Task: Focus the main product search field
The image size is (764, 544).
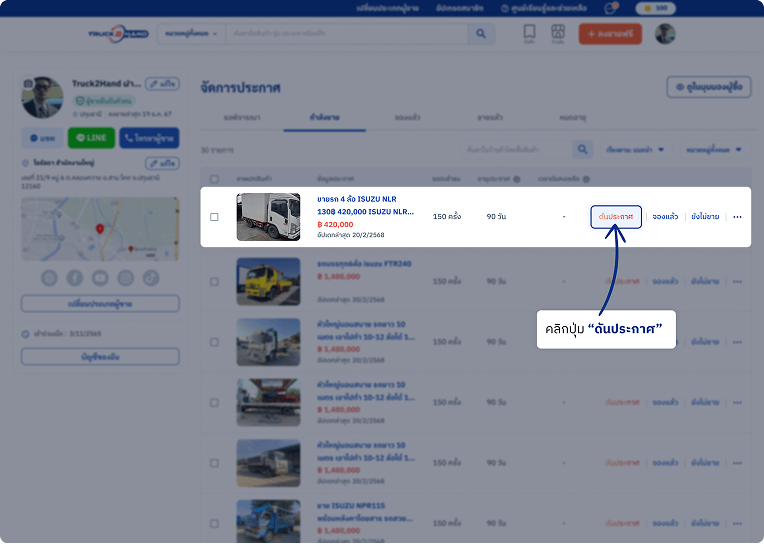Action: [346, 34]
